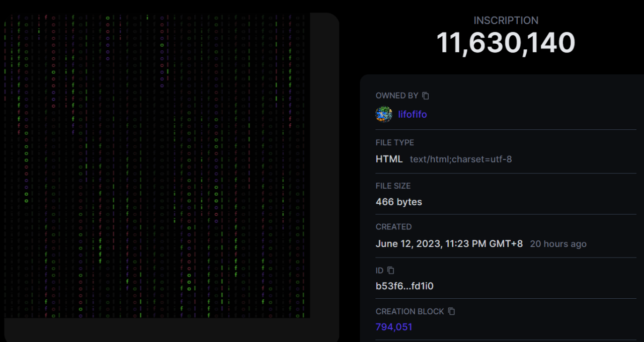Click the INSCRIPTION heading label
The width and height of the screenshot is (644, 342).
(x=506, y=21)
